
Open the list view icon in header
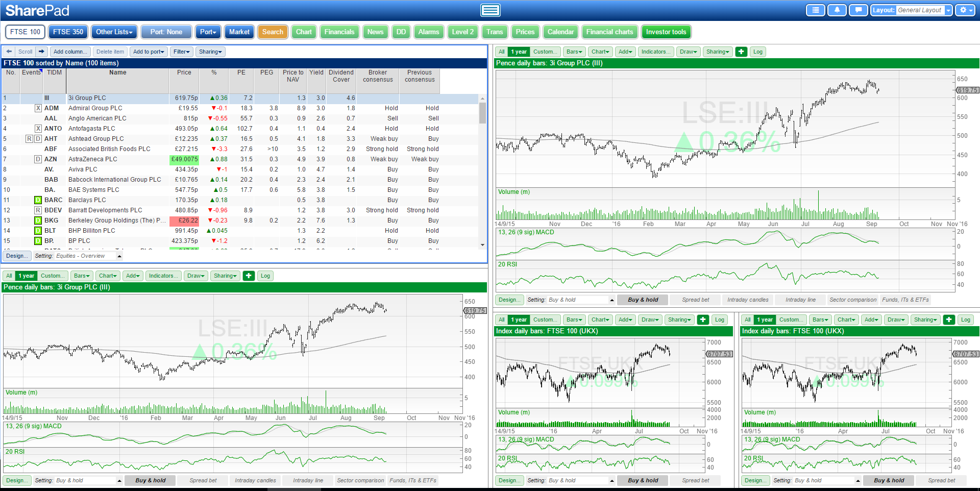(x=816, y=10)
